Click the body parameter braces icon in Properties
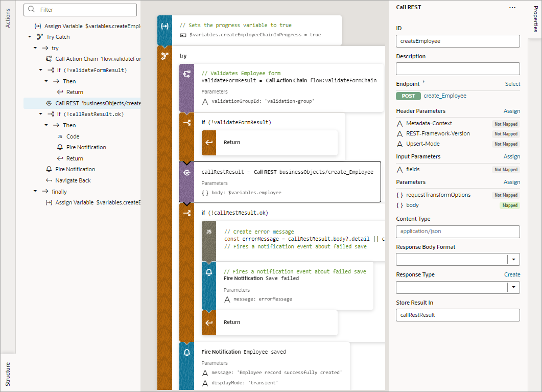This screenshot has width=542, height=392. pyautogui.click(x=399, y=205)
